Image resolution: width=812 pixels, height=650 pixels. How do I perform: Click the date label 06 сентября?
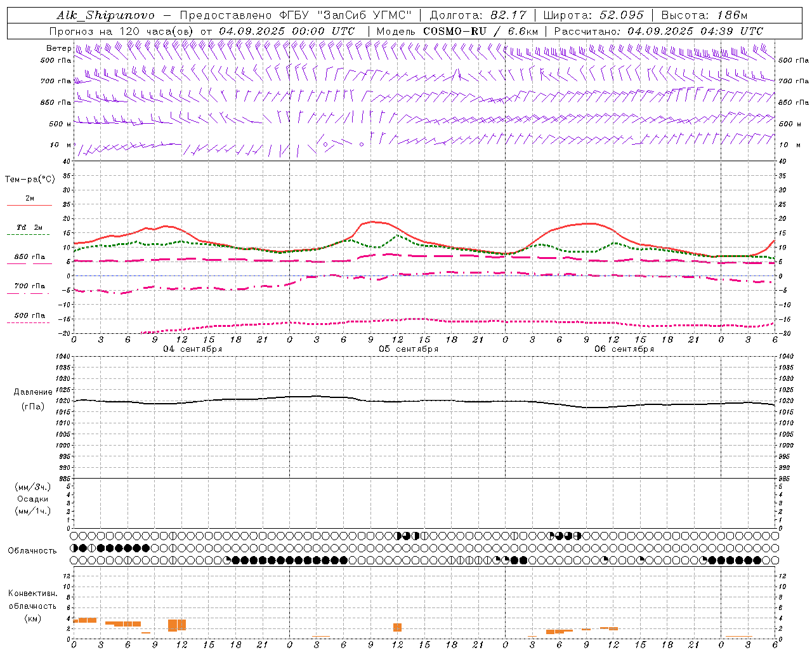tap(624, 349)
